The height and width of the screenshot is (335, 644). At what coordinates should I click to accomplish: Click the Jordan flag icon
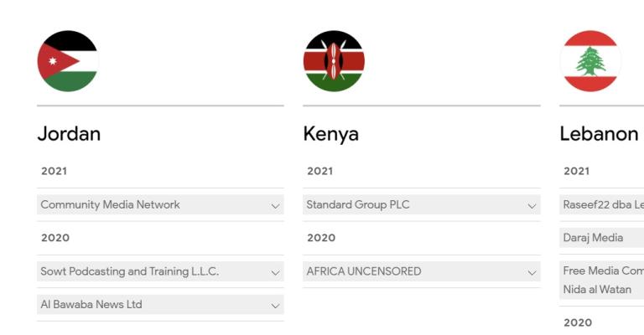pyautogui.click(x=68, y=61)
